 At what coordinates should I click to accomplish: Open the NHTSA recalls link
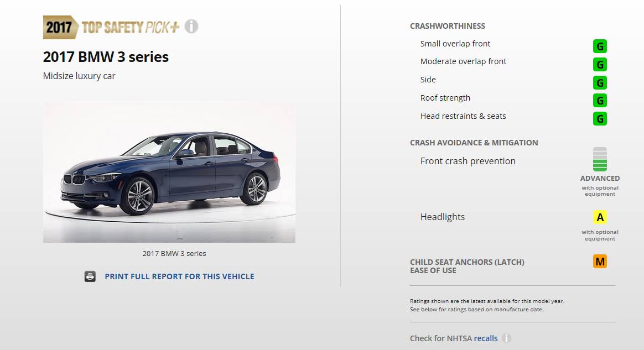tap(485, 338)
